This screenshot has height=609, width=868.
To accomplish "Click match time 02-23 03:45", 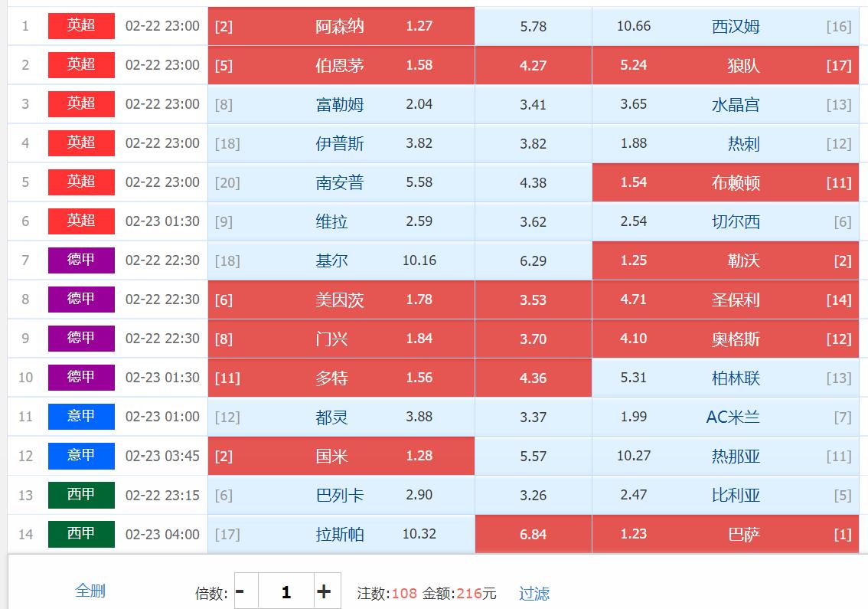I will point(162,456).
